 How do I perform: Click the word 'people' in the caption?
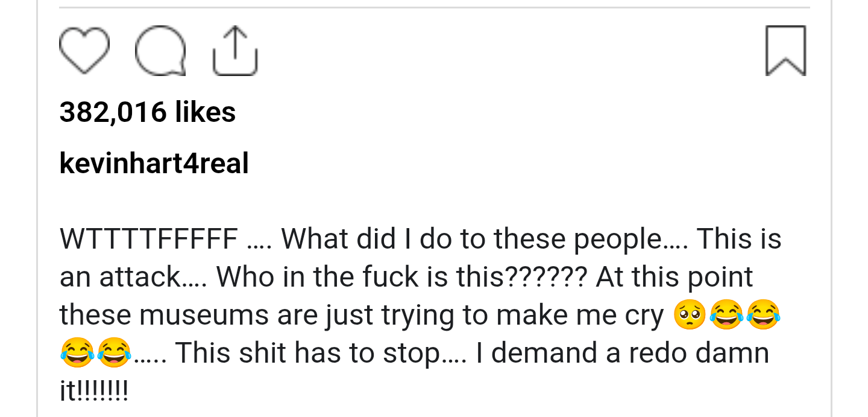[617, 240]
